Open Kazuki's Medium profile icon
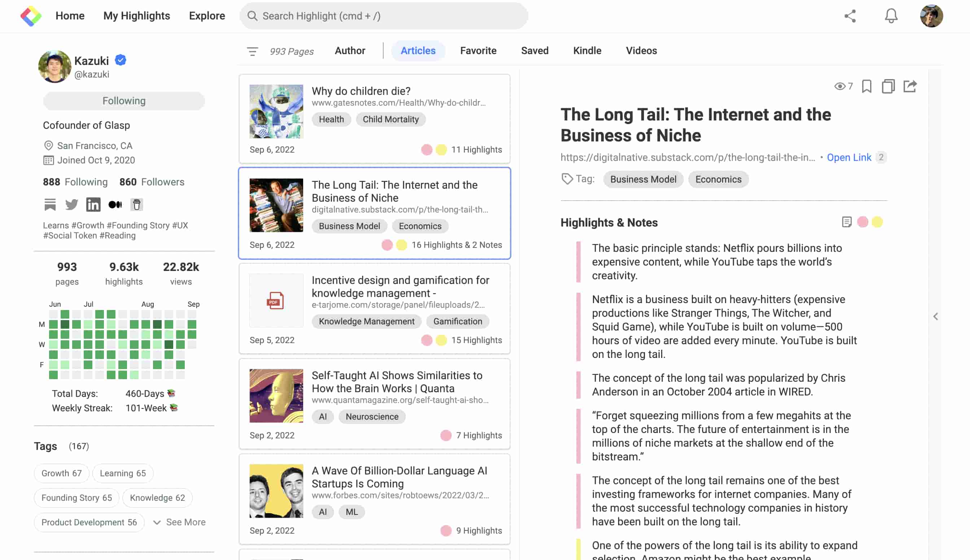This screenshot has height=560, width=970. click(115, 205)
